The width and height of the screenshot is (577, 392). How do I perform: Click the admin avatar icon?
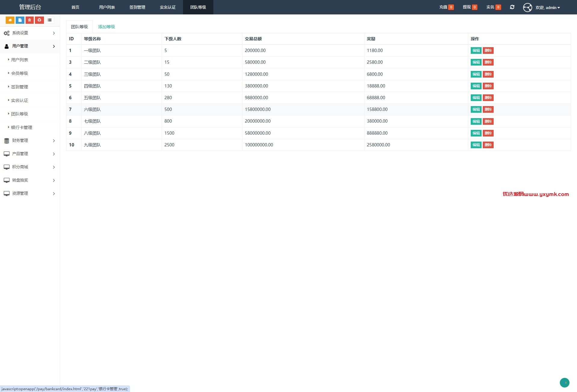[x=527, y=7]
